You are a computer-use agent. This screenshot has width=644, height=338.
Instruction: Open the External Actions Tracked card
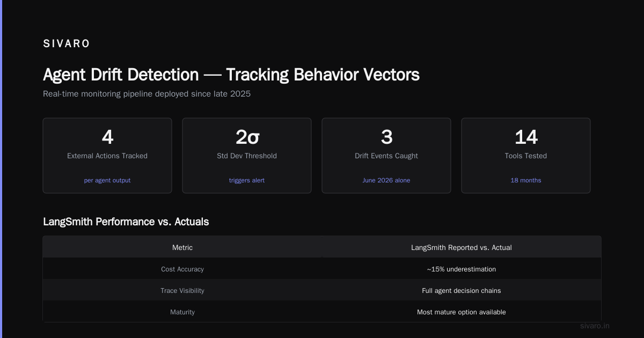coord(107,156)
